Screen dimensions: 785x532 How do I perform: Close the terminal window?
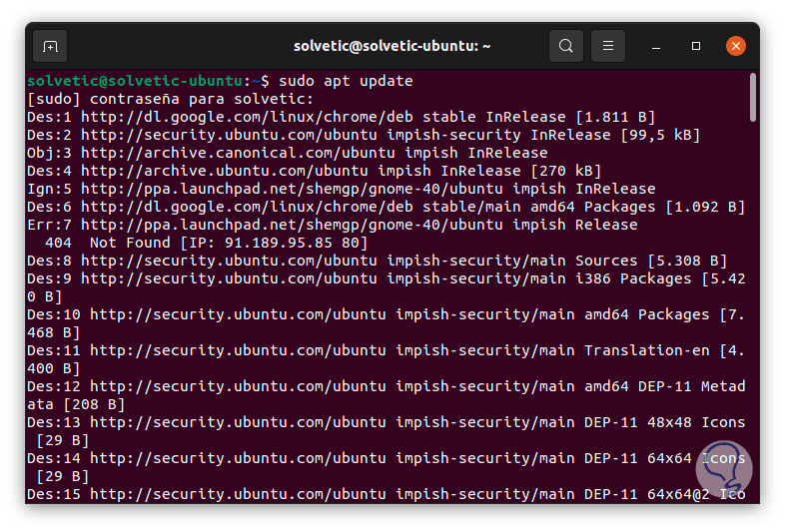coord(736,46)
